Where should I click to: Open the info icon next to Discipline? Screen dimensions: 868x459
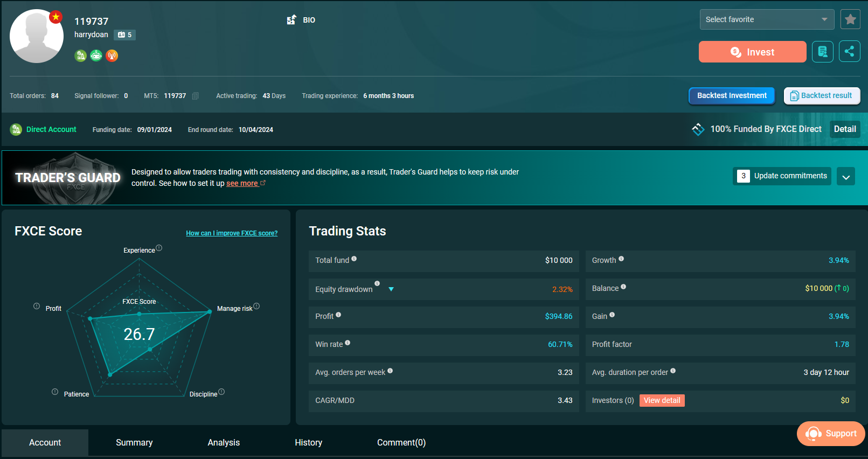coord(221,392)
